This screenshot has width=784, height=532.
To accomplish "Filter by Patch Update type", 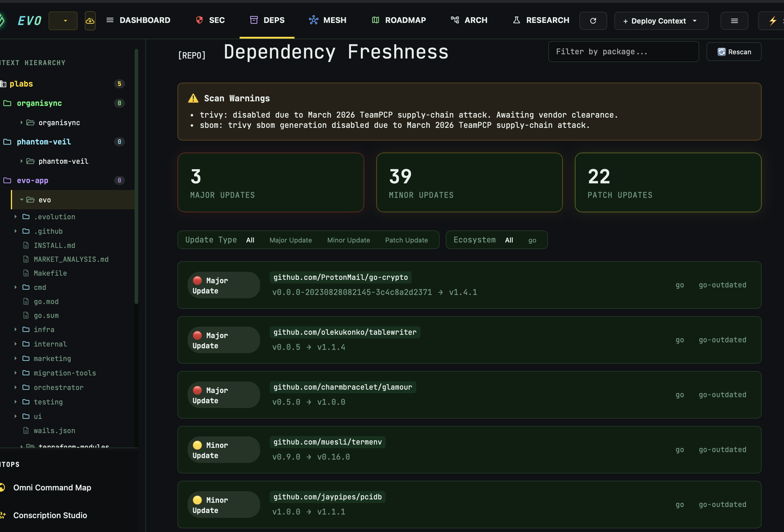I will tap(406, 240).
